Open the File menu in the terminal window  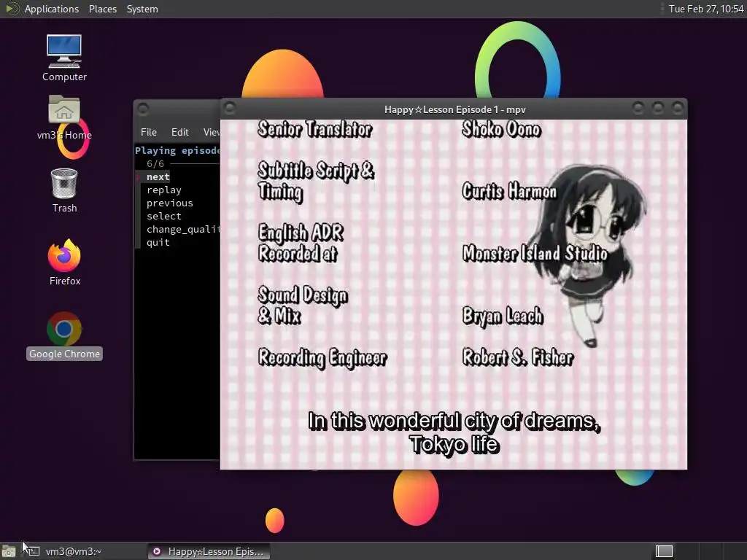149,132
